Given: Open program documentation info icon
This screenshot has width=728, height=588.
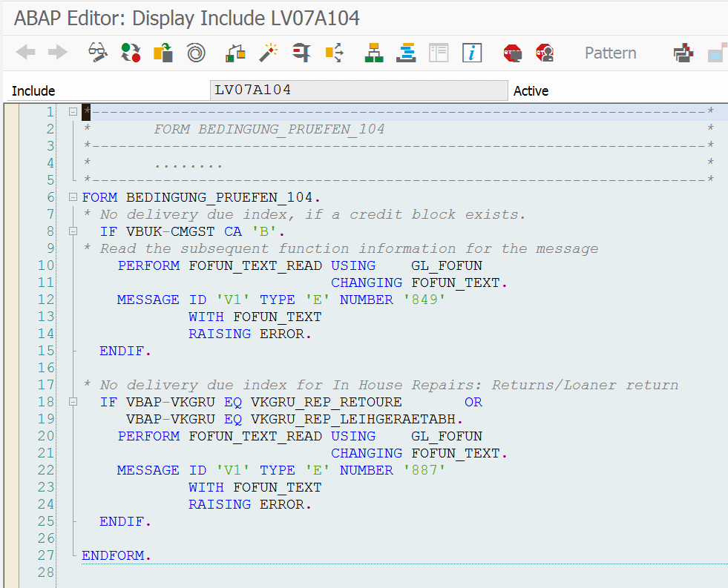Looking at the screenshot, I should (x=472, y=53).
